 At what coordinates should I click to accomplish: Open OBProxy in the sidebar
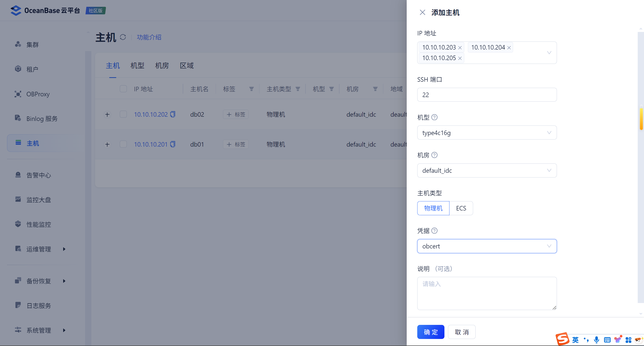pos(38,94)
